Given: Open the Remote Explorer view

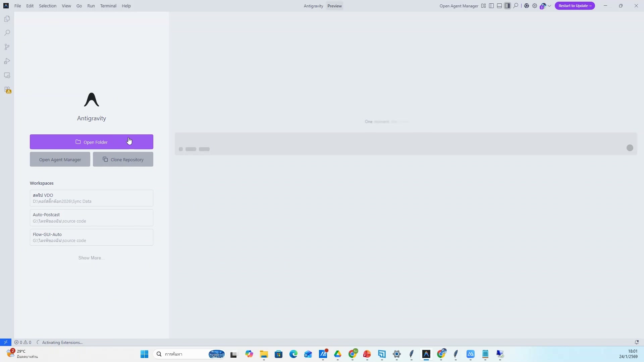Looking at the screenshot, I should pyautogui.click(x=7, y=75).
